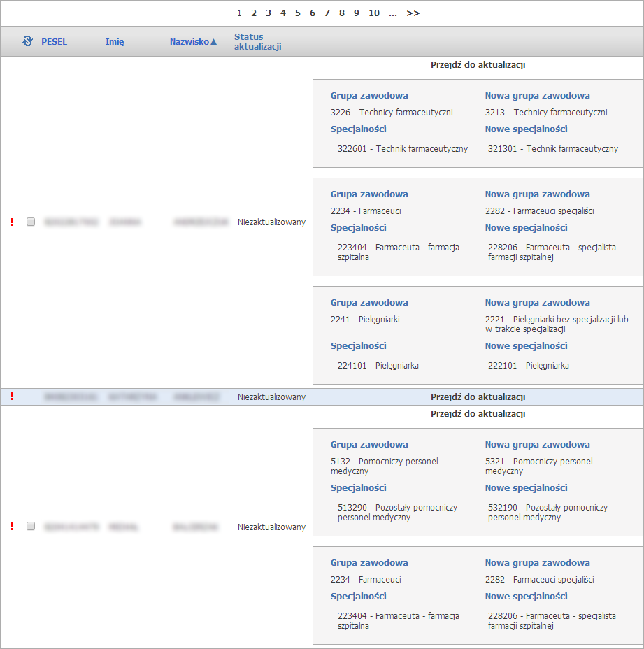Navigate to page 10 in pagination
The image size is (644, 649).
[x=374, y=13]
